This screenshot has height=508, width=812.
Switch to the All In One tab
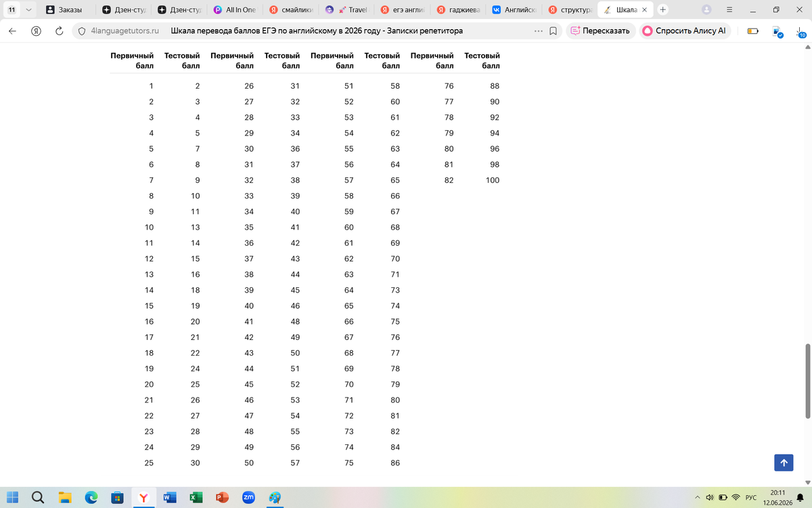235,10
